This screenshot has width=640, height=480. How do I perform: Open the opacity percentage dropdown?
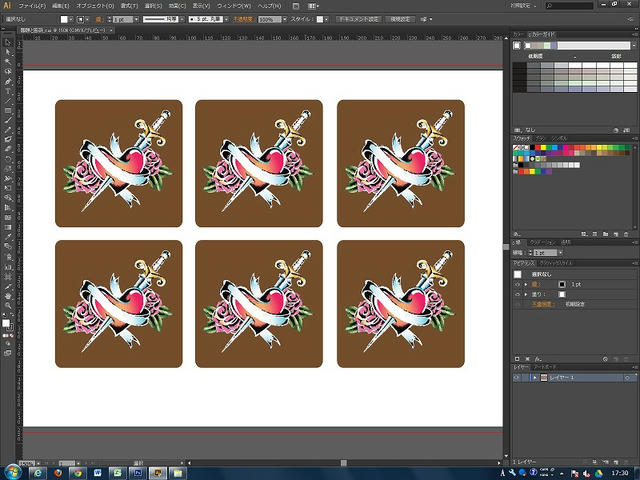tap(284, 19)
